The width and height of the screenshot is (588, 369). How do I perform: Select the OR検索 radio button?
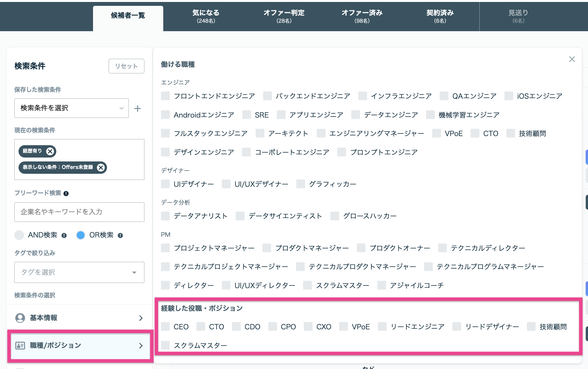(81, 235)
